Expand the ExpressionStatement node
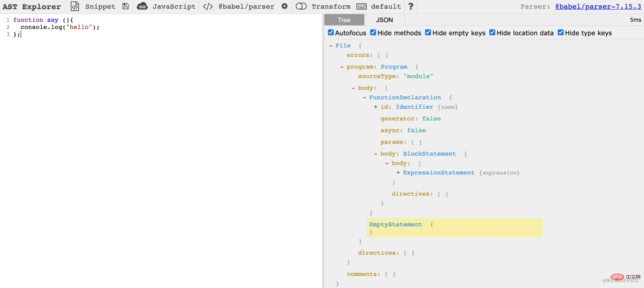644x288 pixels. point(398,173)
